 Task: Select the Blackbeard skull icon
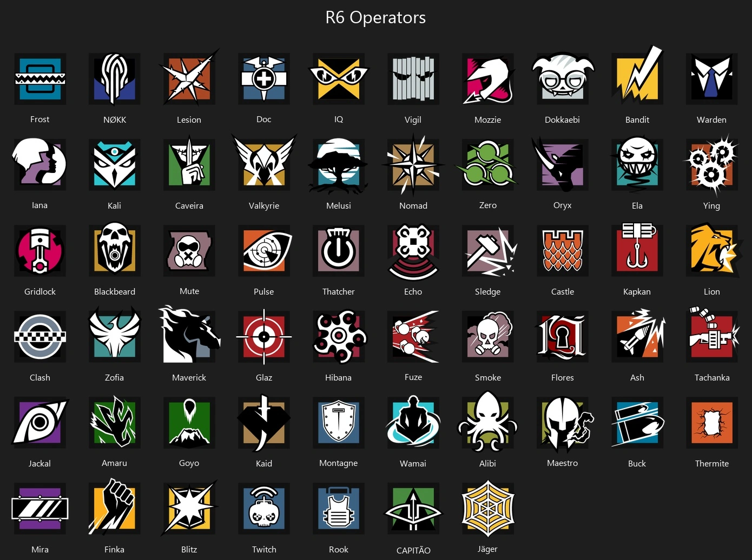(x=115, y=250)
